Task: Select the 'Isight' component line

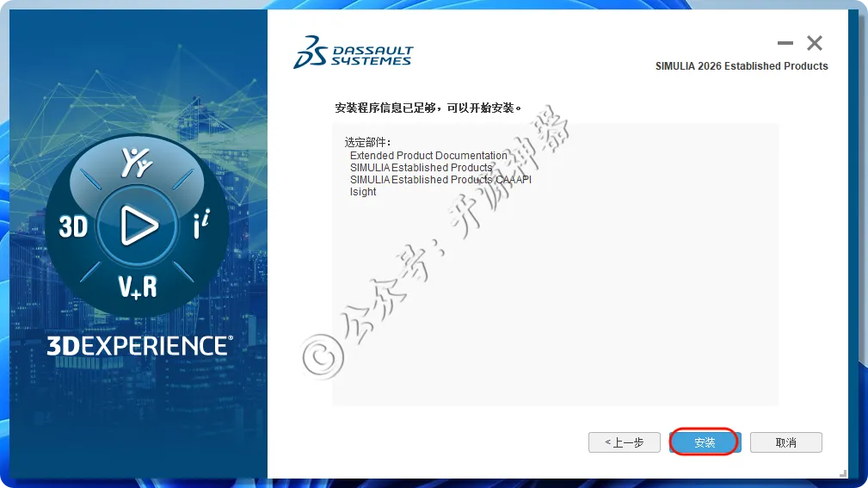Action: (363, 192)
